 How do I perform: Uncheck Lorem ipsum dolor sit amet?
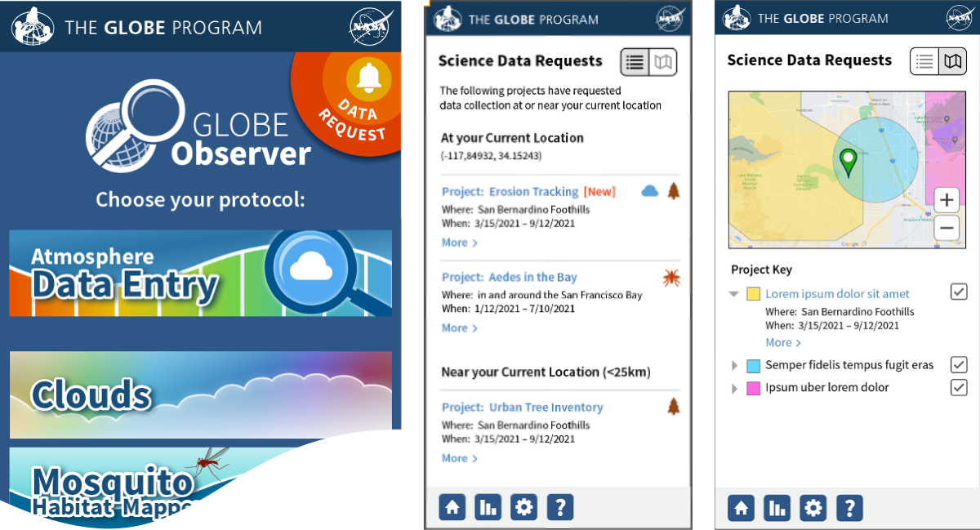click(x=959, y=292)
